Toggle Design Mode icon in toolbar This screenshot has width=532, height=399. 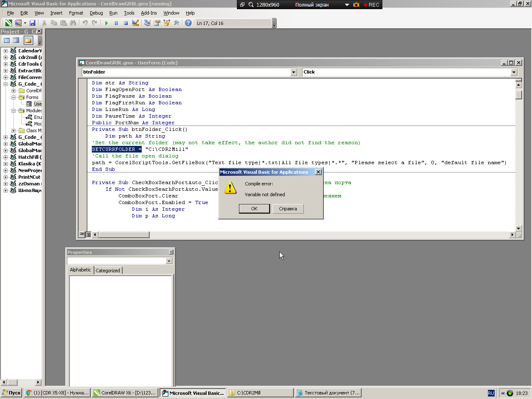pyautogui.click(x=135, y=23)
